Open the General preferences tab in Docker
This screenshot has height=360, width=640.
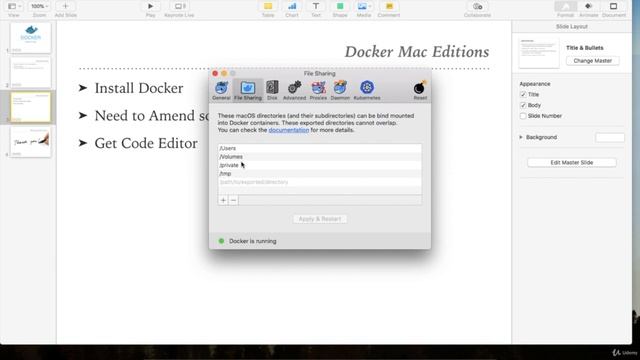[221, 90]
